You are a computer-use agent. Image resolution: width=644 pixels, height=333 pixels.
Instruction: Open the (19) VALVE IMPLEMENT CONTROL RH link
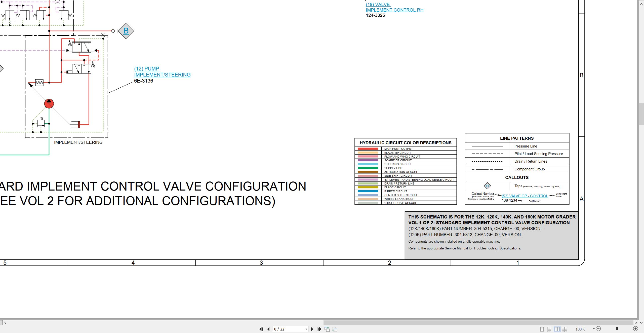pyautogui.click(x=394, y=7)
